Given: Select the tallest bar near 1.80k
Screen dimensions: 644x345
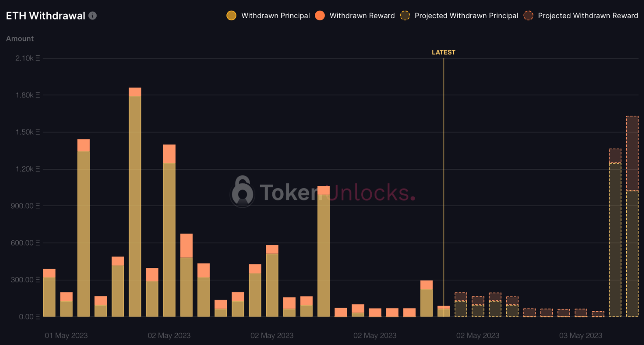Looking at the screenshot, I should pyautogui.click(x=135, y=202).
